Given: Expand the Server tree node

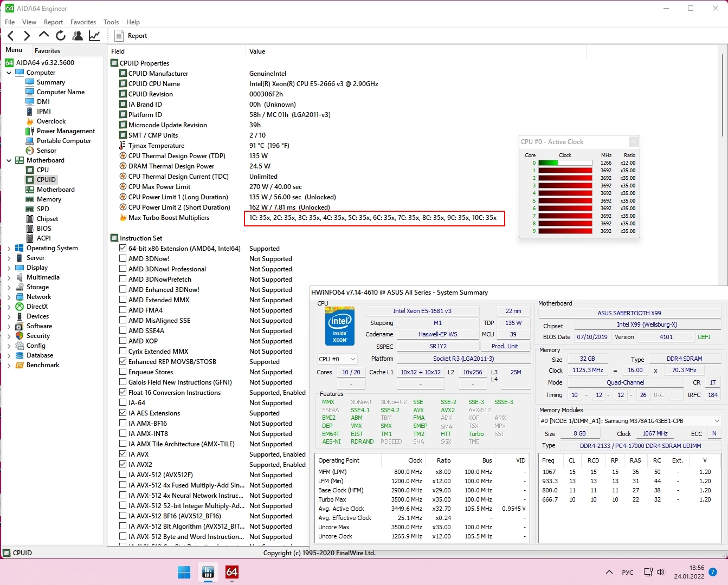Looking at the screenshot, I should pos(9,258).
